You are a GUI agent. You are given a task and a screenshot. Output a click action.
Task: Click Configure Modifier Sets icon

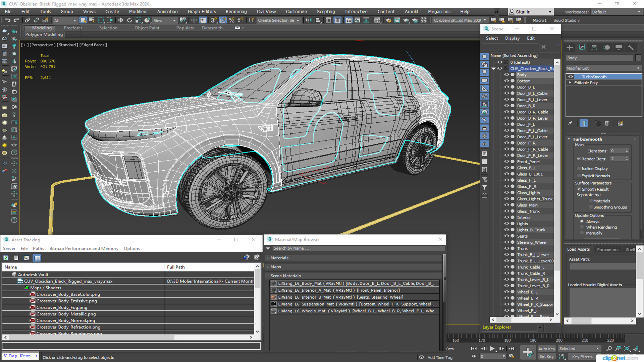click(x=620, y=123)
